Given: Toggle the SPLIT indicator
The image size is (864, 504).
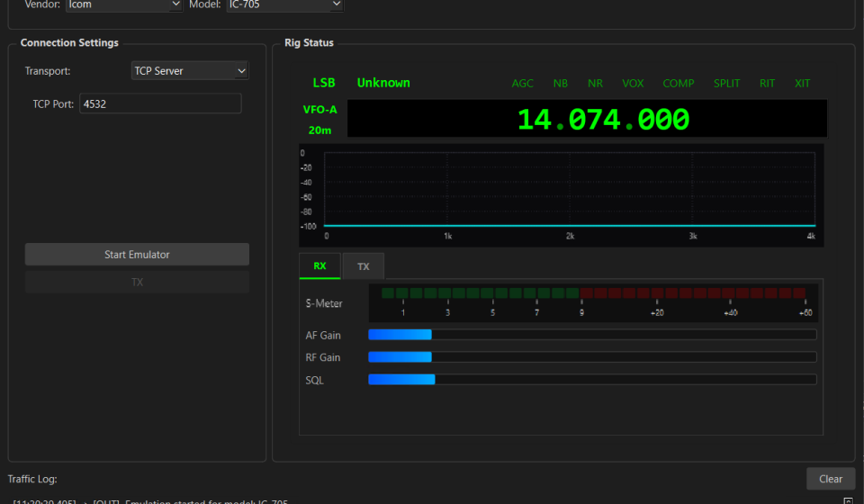Looking at the screenshot, I should pos(726,83).
